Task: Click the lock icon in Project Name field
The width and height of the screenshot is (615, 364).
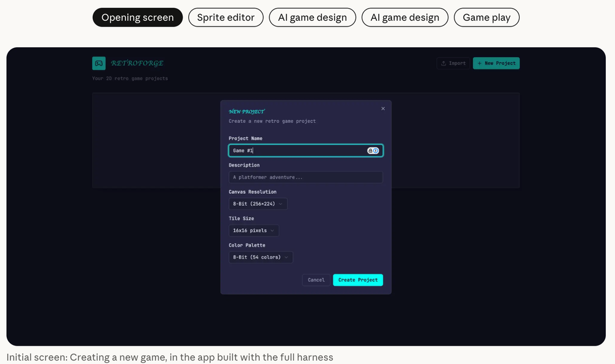Action: pyautogui.click(x=370, y=151)
